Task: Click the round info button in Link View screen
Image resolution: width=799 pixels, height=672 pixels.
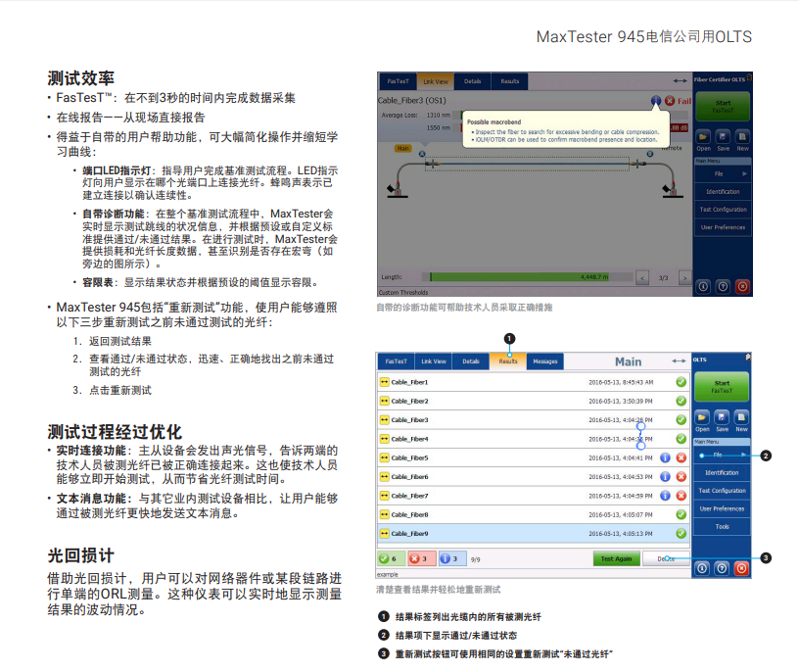Action: point(703,287)
